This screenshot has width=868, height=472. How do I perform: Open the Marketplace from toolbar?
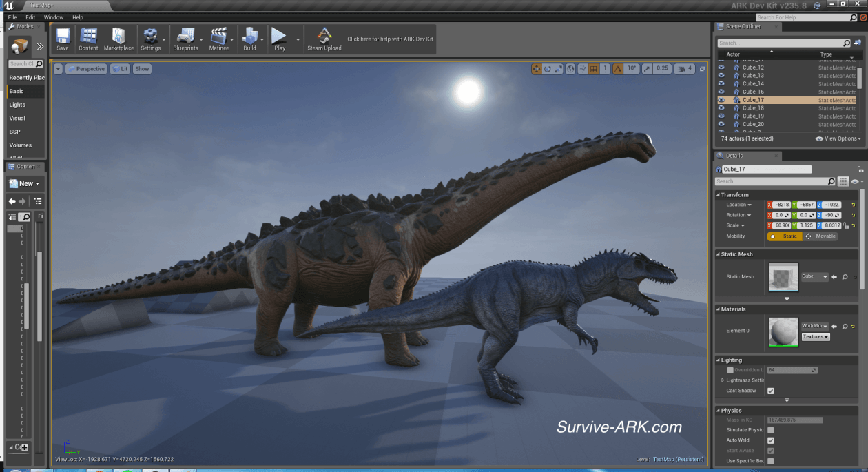(118, 39)
